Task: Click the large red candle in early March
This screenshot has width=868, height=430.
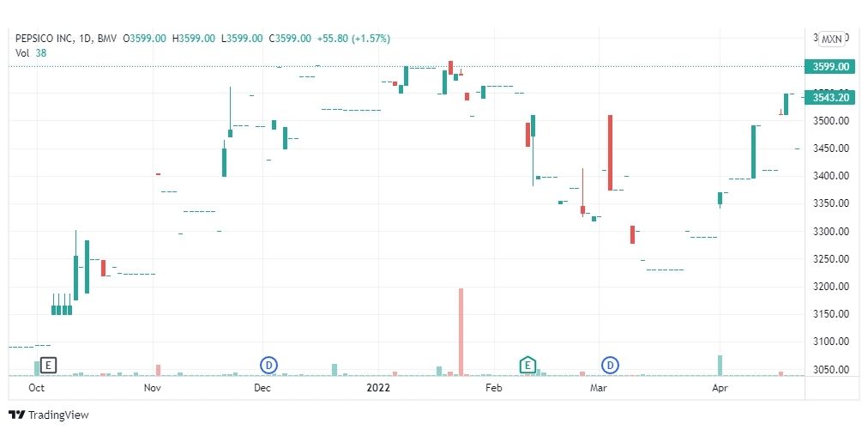Action: tap(610, 153)
